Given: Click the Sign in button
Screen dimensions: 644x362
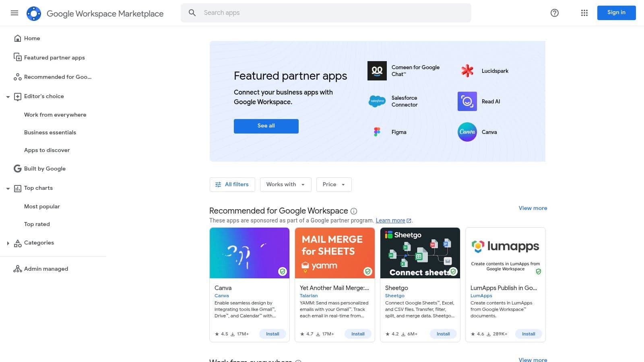Looking at the screenshot, I should click(616, 12).
